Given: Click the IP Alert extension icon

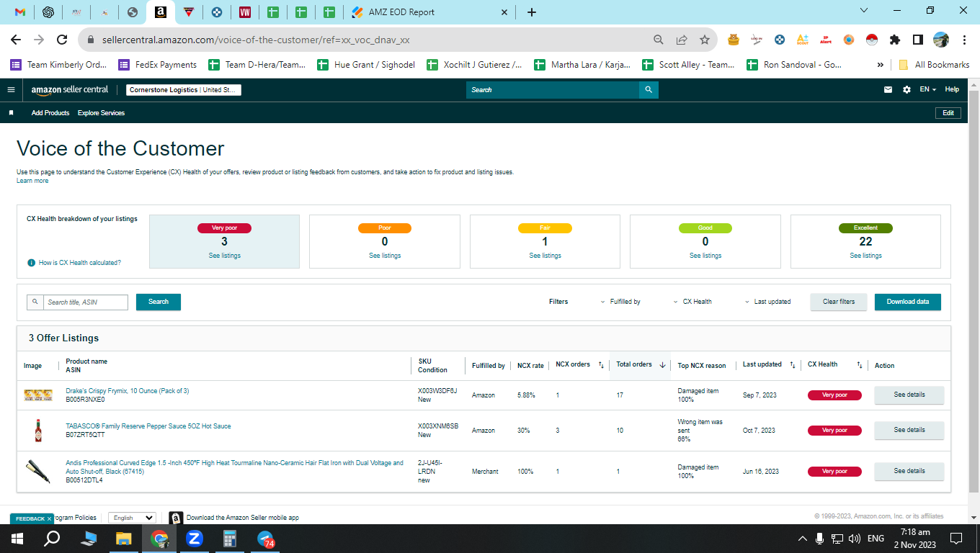Looking at the screenshot, I should (826, 40).
